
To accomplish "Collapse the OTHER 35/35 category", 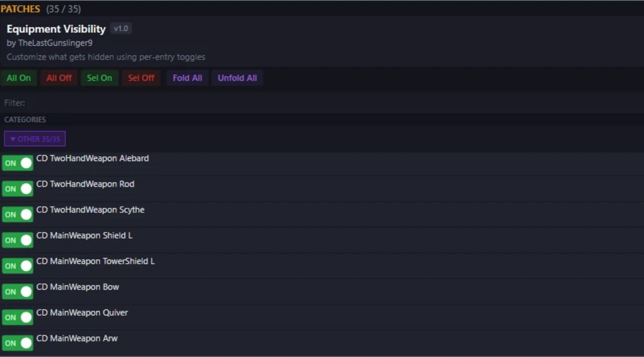I will coord(35,139).
